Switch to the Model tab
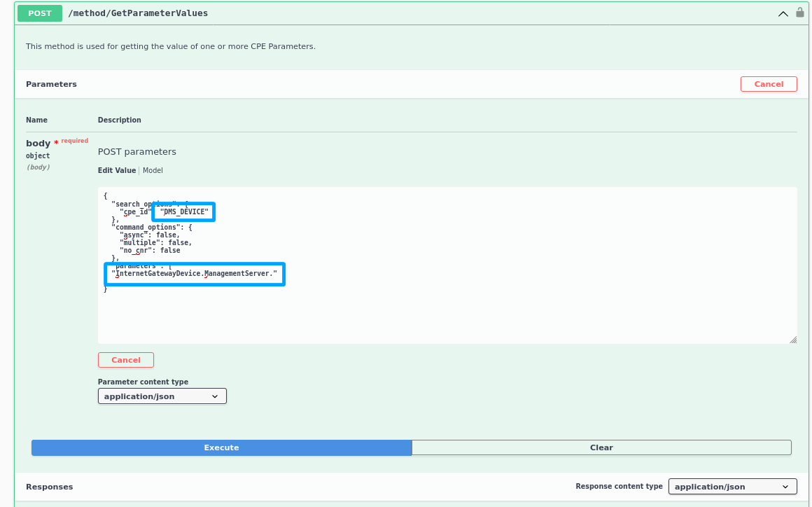Viewport: 812px width, 507px height. coord(153,170)
